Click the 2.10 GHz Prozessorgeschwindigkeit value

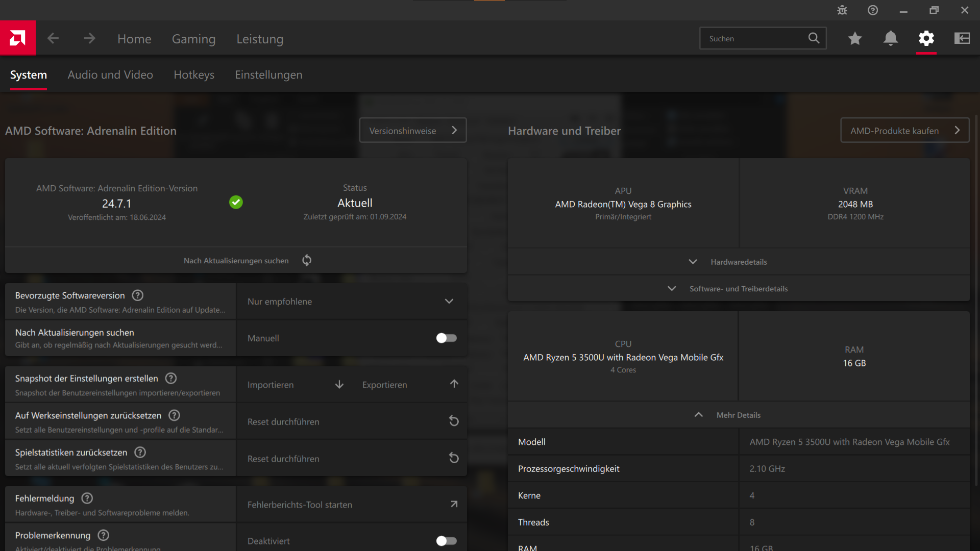click(767, 468)
